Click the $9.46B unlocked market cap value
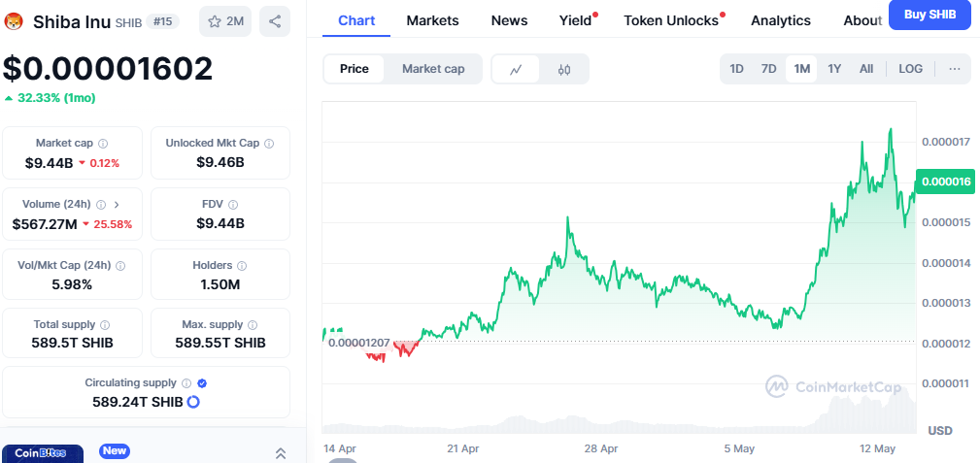This screenshot has width=980, height=463. [220, 163]
